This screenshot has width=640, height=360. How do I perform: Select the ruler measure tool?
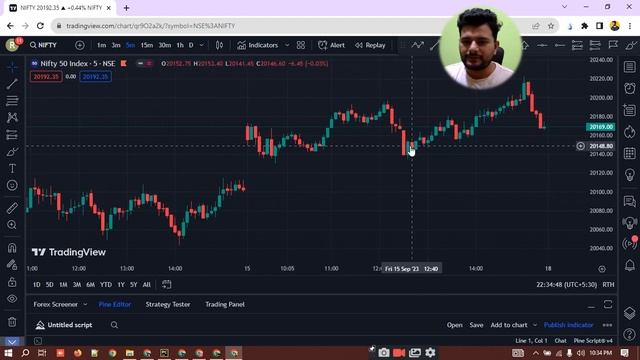coord(12,208)
